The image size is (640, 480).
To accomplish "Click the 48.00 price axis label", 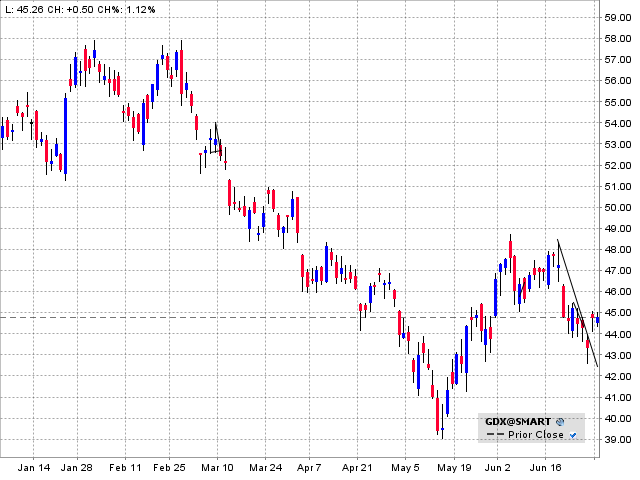I will (618, 250).
